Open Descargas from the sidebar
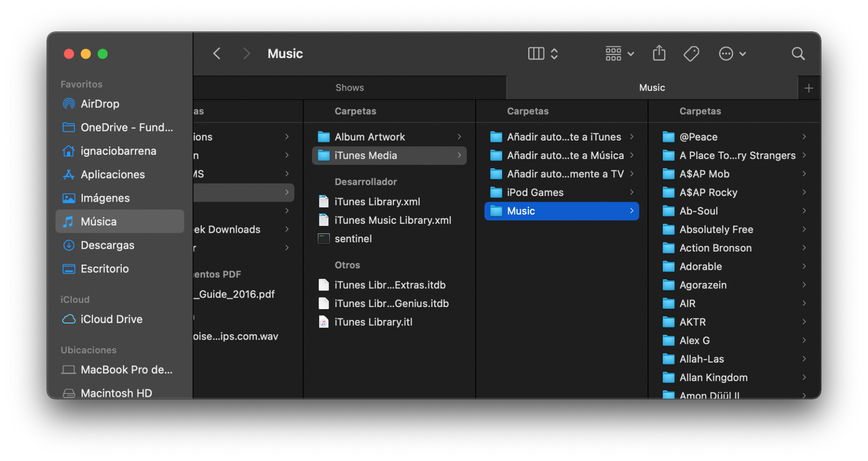The image size is (868, 461). 107,245
